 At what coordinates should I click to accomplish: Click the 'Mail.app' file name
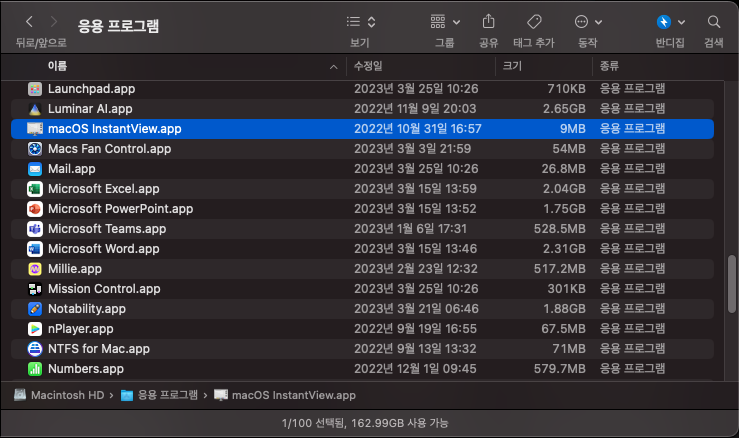coord(72,169)
